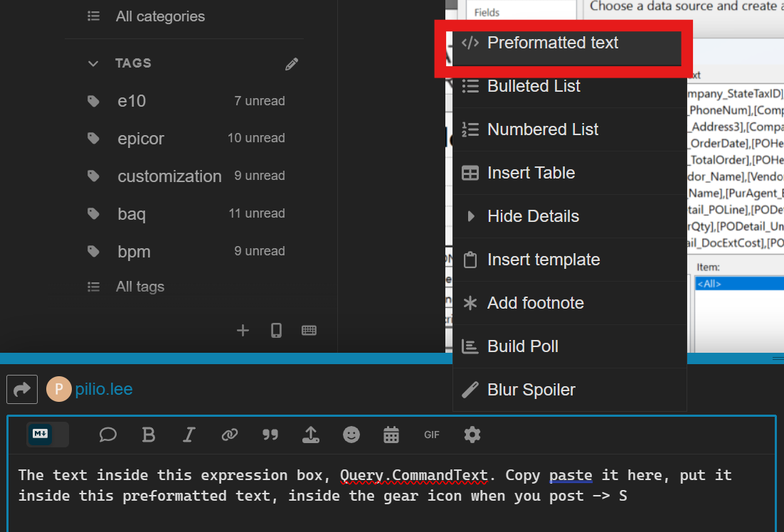Collapse the TAGS sidebar section
Screen dimensions: 784x532
(93, 63)
